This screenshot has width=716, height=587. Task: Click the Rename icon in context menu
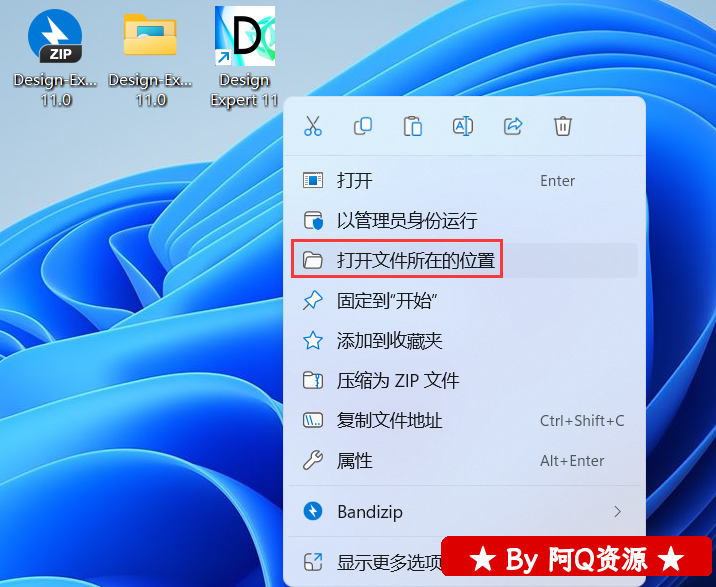click(463, 126)
